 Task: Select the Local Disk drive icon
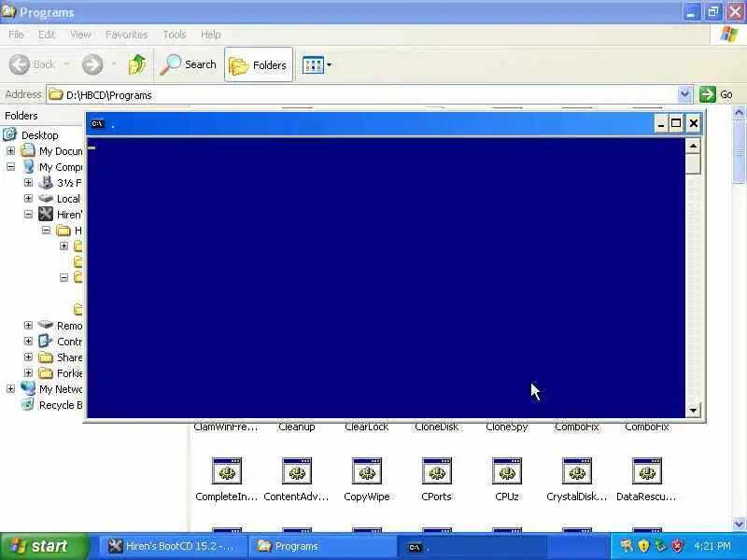(x=46, y=198)
